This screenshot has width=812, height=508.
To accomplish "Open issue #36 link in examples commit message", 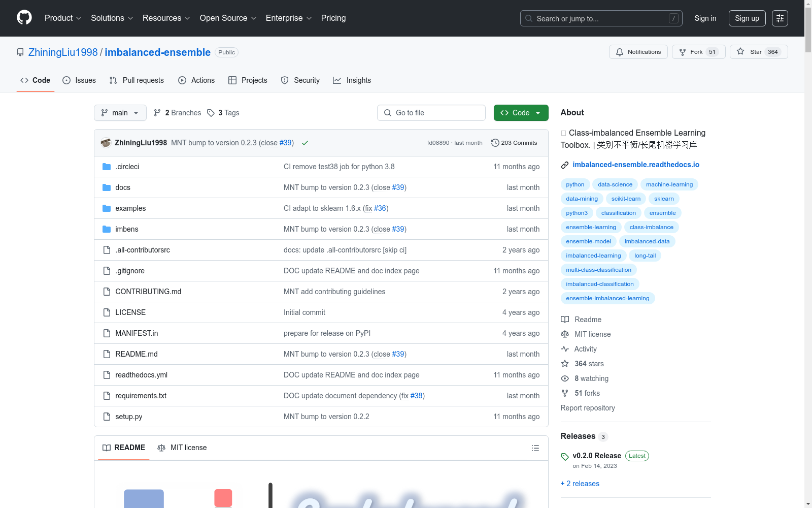I will [380, 208].
